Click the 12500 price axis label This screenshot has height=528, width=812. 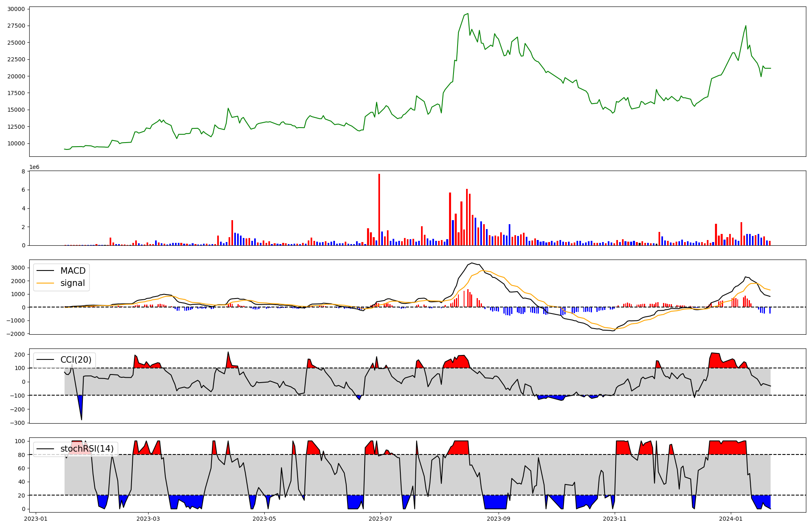tap(16, 127)
